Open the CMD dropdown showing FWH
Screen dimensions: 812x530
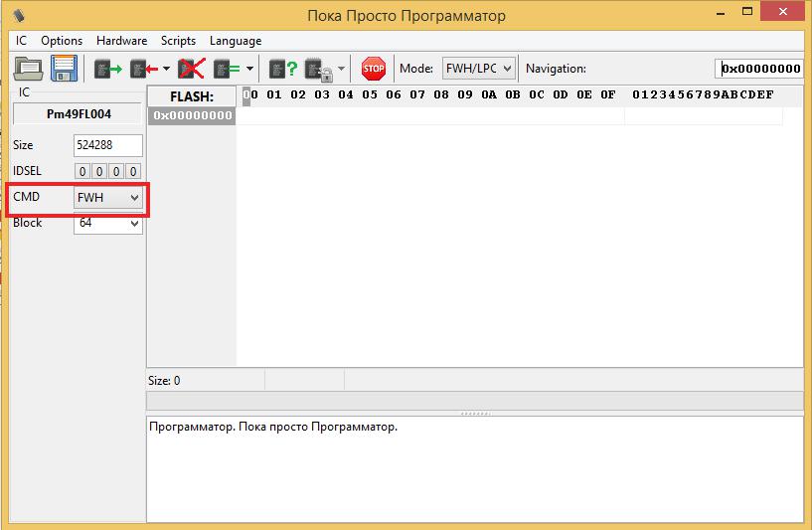coord(107,198)
